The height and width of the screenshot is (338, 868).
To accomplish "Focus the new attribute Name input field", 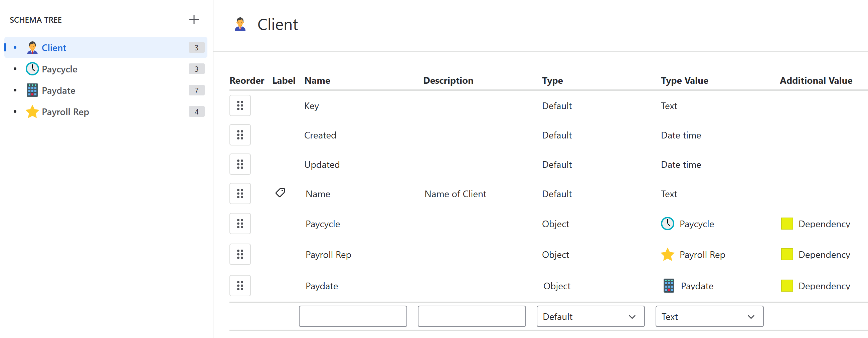I will (353, 316).
